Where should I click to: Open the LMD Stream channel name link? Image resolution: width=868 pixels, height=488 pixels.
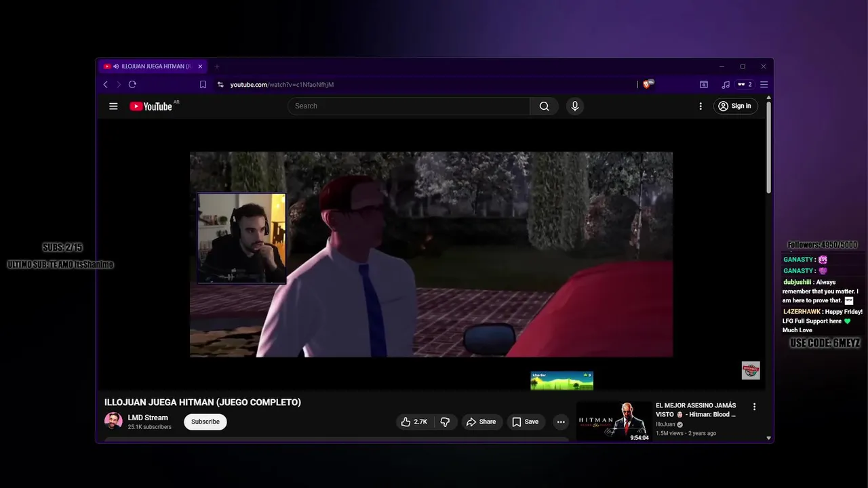148,418
